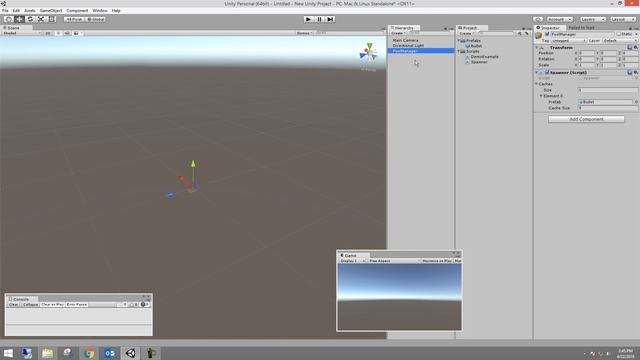
Task: Open the Prefab object picker circle
Action: (x=636, y=102)
